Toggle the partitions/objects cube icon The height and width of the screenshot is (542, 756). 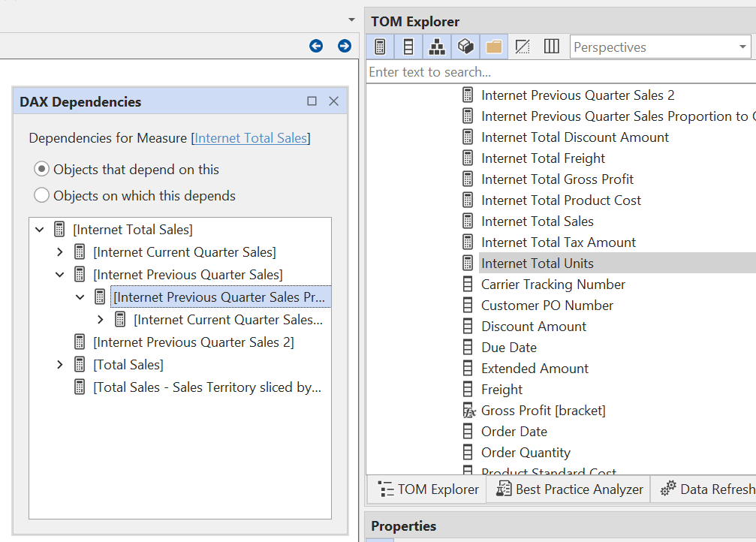465,46
